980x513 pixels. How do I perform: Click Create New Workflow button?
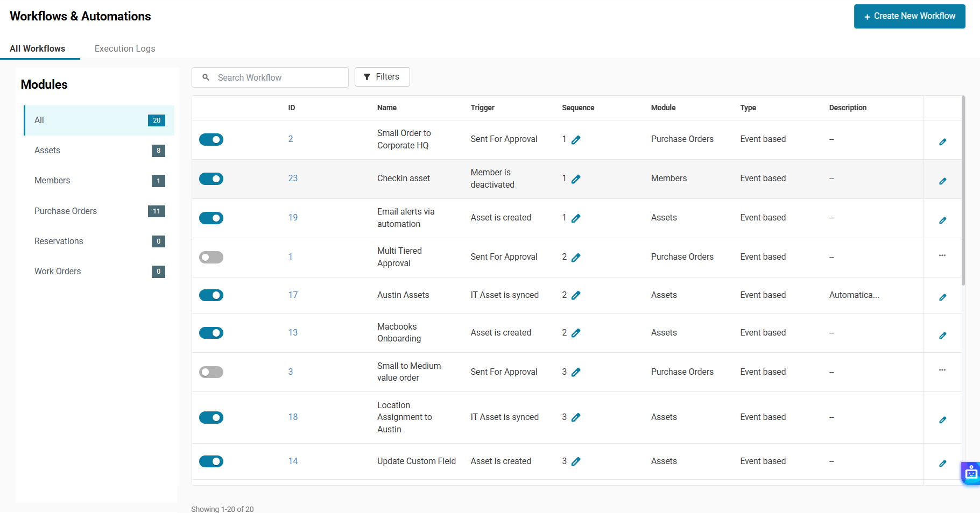pos(909,16)
